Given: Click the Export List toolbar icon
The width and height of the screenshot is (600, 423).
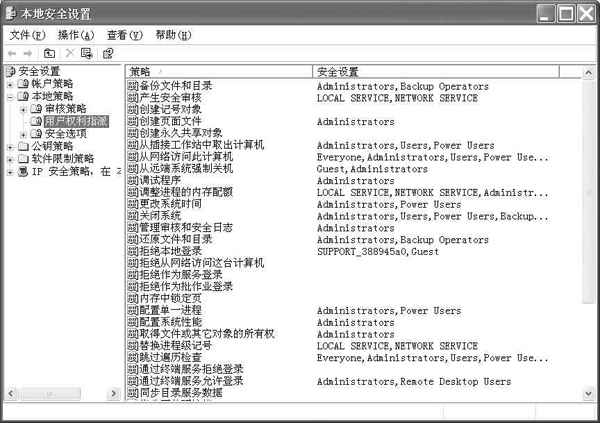Looking at the screenshot, I should 87,54.
